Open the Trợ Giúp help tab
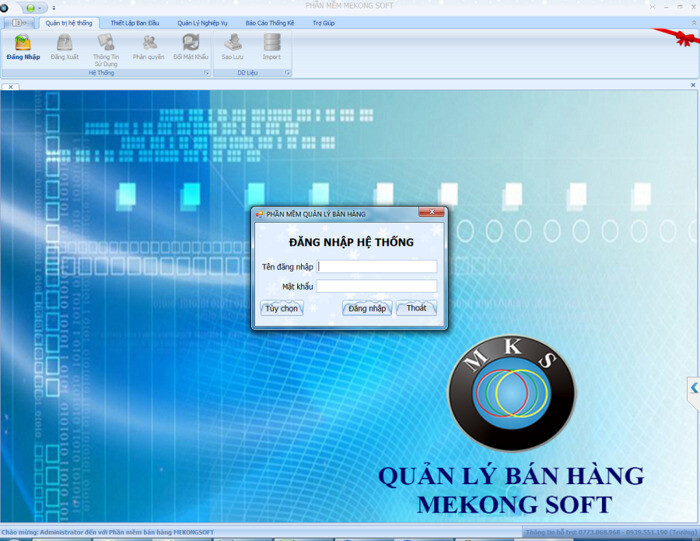Image resolution: width=700 pixels, height=541 pixels. coord(324,23)
